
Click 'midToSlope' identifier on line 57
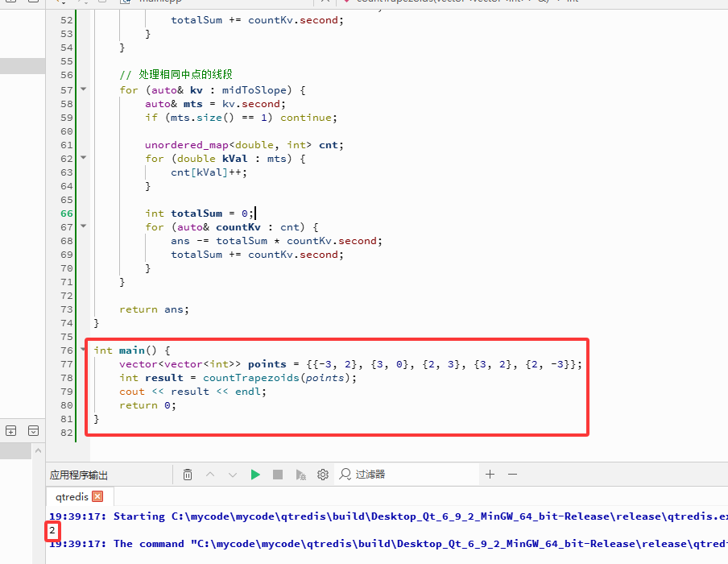pos(254,89)
